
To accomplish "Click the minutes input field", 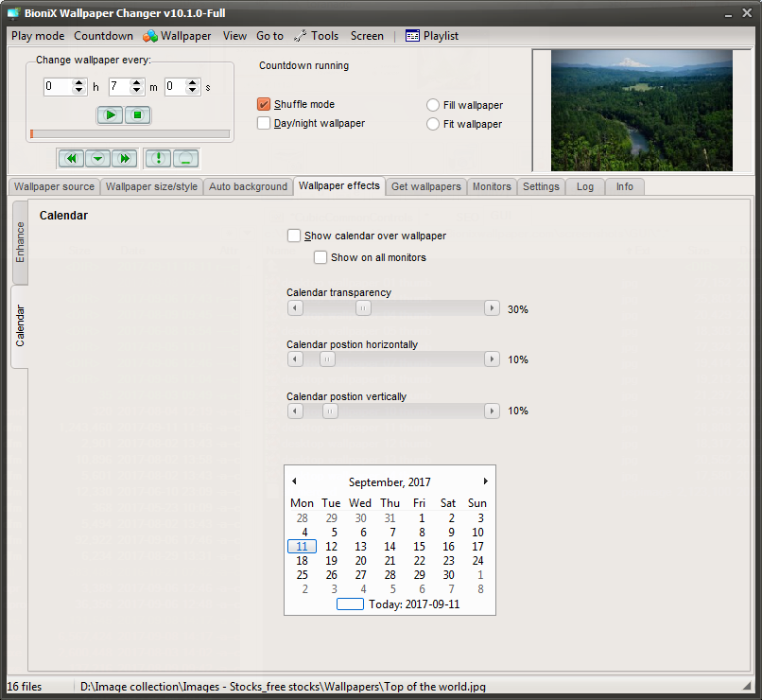I will [x=119, y=86].
